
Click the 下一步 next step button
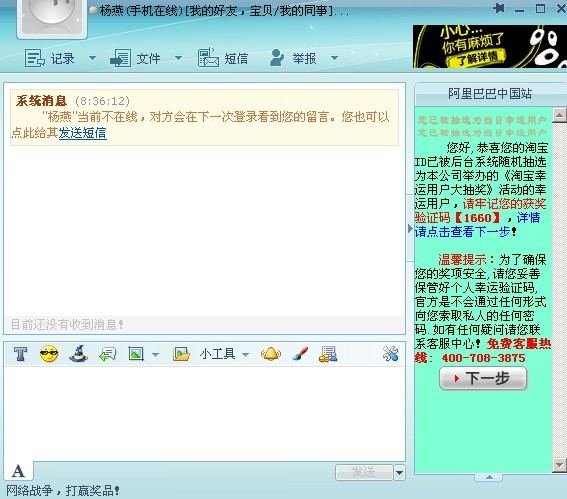tap(483, 378)
